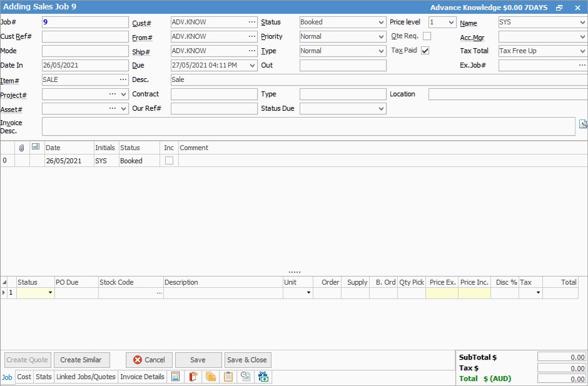Click the Save & Close button
This screenshot has width=588, height=386.
pos(247,360)
